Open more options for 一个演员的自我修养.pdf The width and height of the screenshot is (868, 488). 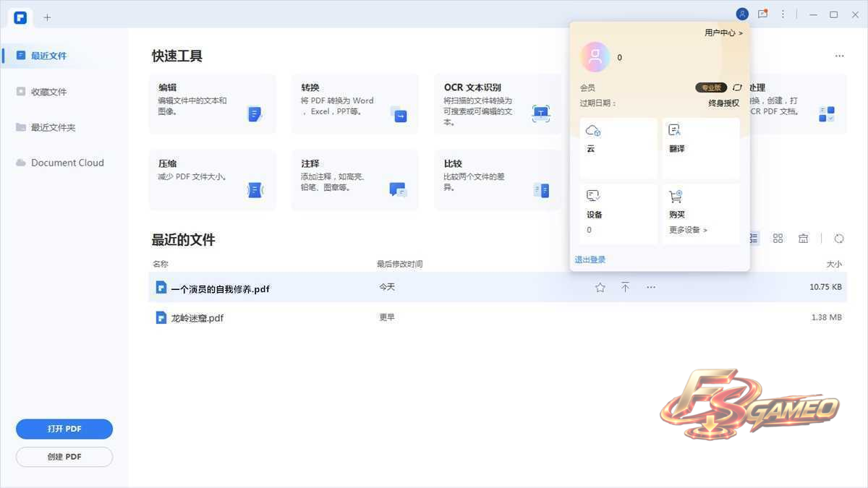point(651,288)
